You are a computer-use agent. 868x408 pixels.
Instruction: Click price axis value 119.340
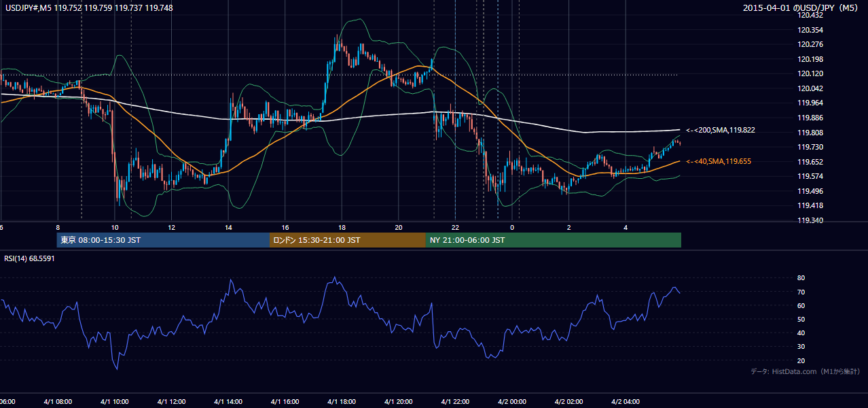click(x=810, y=220)
